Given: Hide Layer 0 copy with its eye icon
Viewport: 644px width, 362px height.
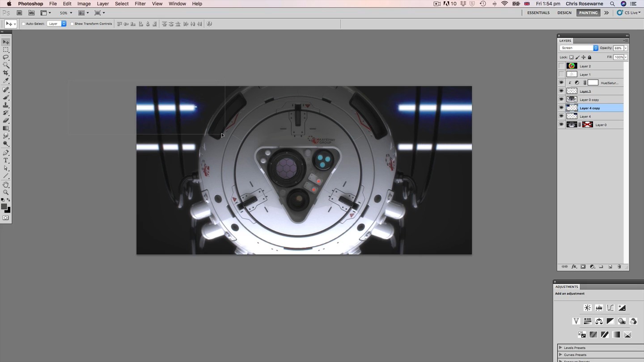Looking at the screenshot, I should coord(561,100).
